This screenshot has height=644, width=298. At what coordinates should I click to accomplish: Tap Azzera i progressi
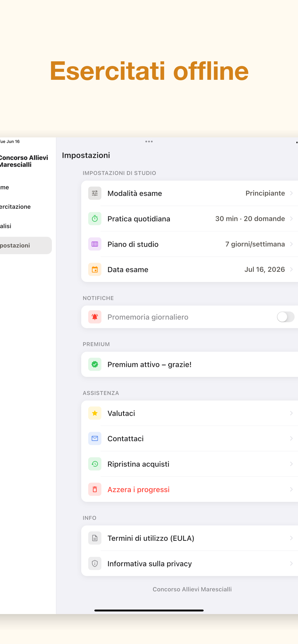190,489
